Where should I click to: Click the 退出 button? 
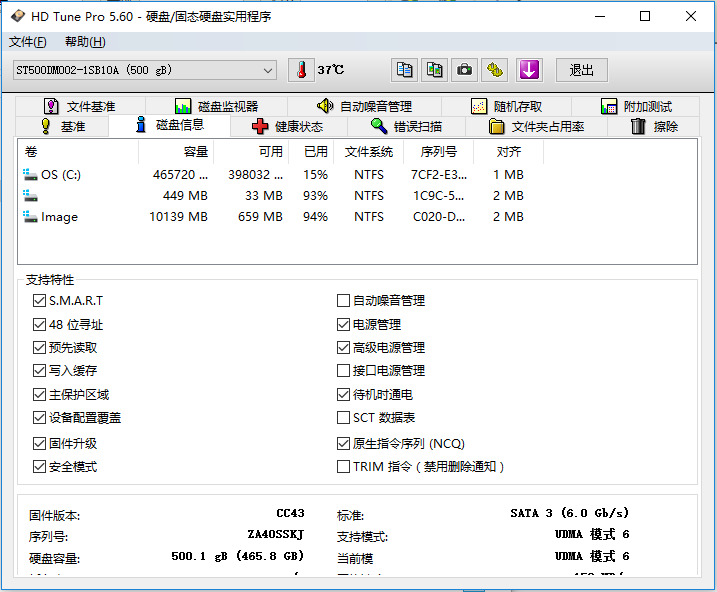(582, 70)
